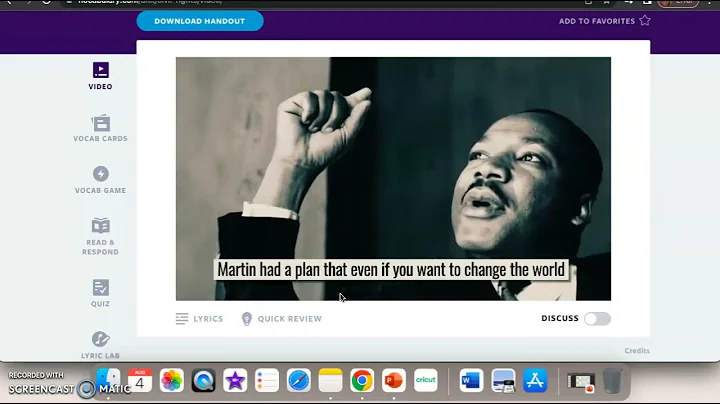Open Photos app in the dock

tap(172, 381)
